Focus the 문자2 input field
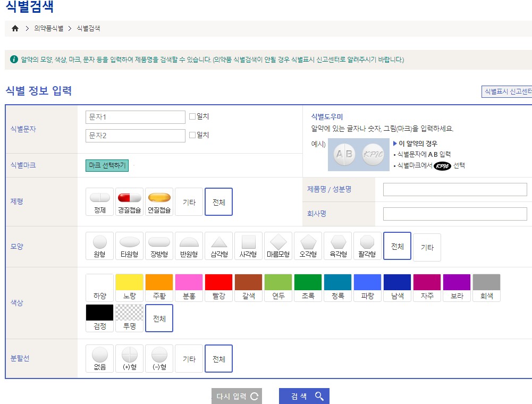The width and height of the screenshot is (532, 404). (136, 136)
